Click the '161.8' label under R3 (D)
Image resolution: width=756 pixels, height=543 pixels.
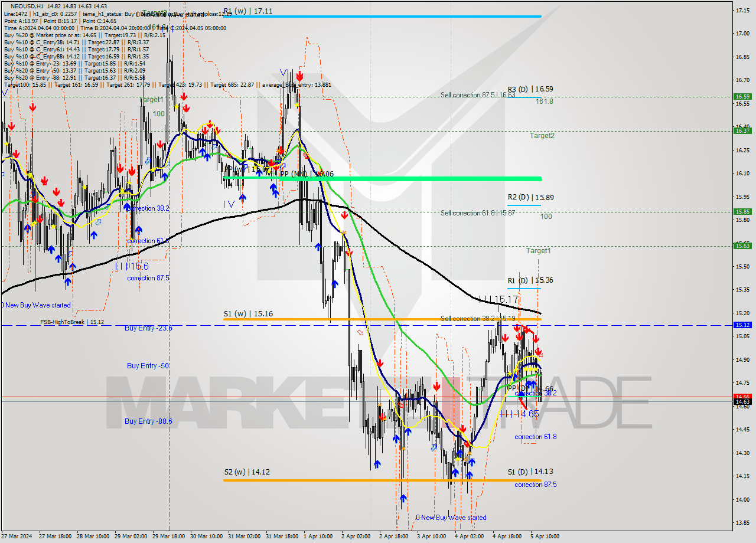pos(544,102)
